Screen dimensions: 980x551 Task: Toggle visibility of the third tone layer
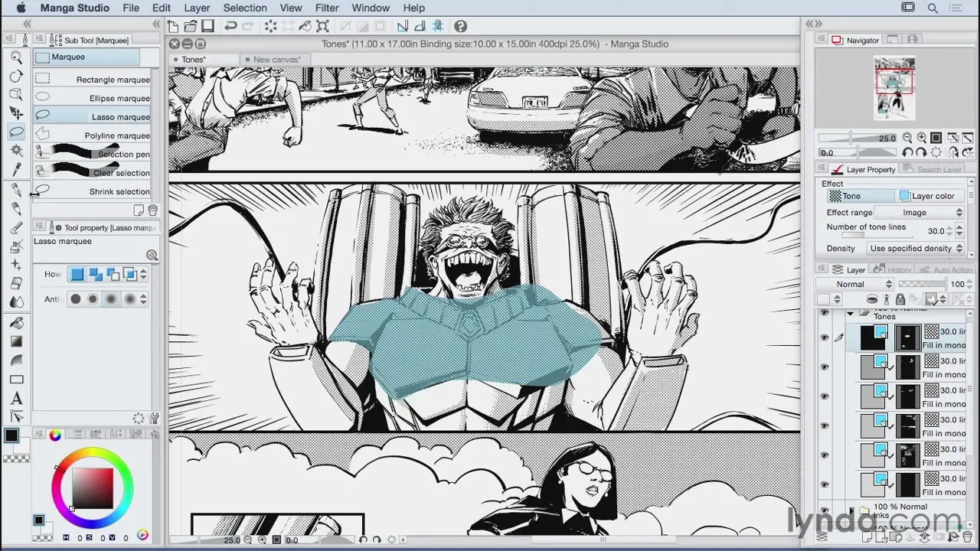pos(825,396)
